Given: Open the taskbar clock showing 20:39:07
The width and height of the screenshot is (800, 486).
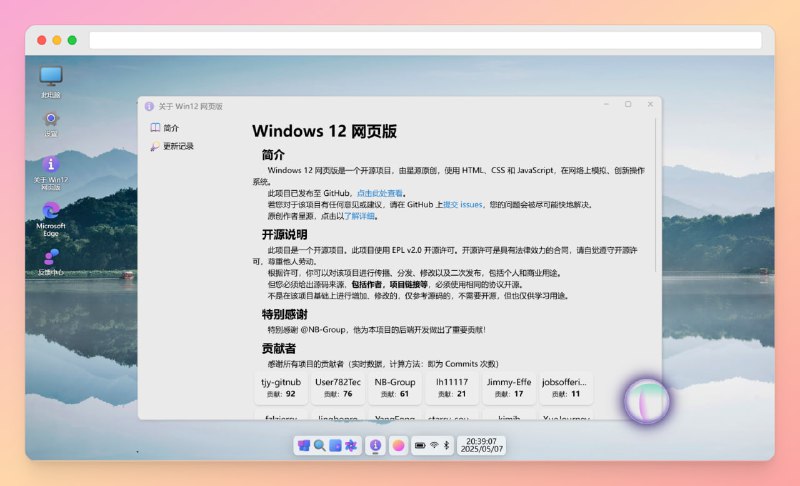Looking at the screenshot, I should click(x=481, y=445).
